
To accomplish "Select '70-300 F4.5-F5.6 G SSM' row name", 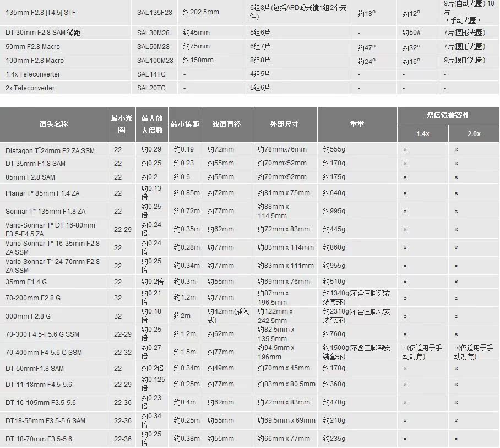I will (x=42, y=334).
